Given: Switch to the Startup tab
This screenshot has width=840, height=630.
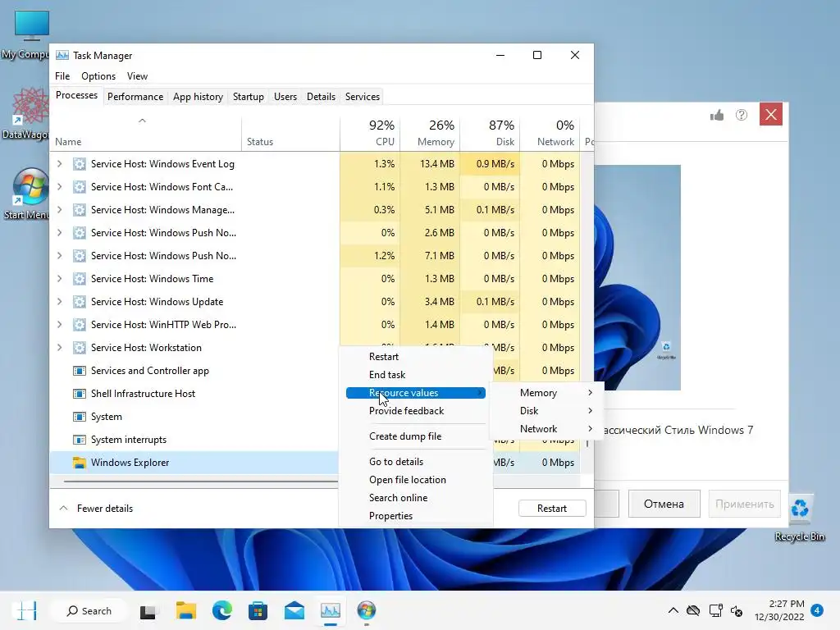Looking at the screenshot, I should tap(248, 97).
